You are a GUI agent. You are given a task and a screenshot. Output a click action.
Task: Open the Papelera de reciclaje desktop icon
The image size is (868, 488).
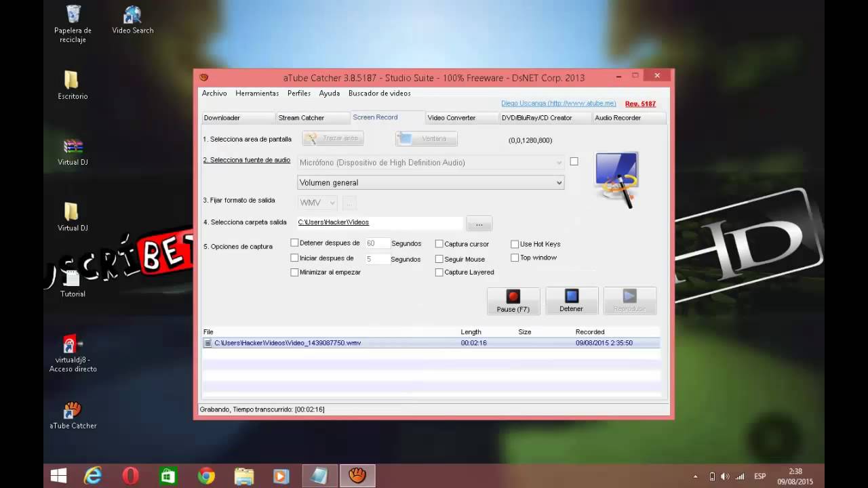73,24
